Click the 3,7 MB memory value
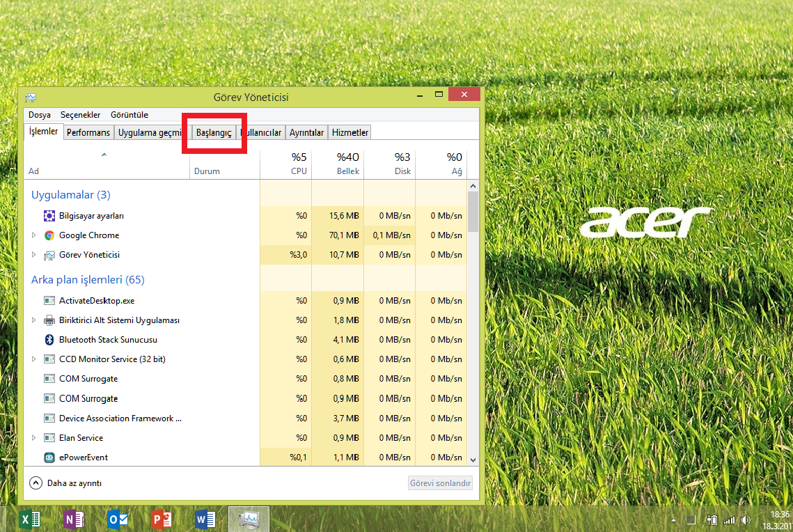Viewport: 793px width, 532px height. [x=346, y=418]
